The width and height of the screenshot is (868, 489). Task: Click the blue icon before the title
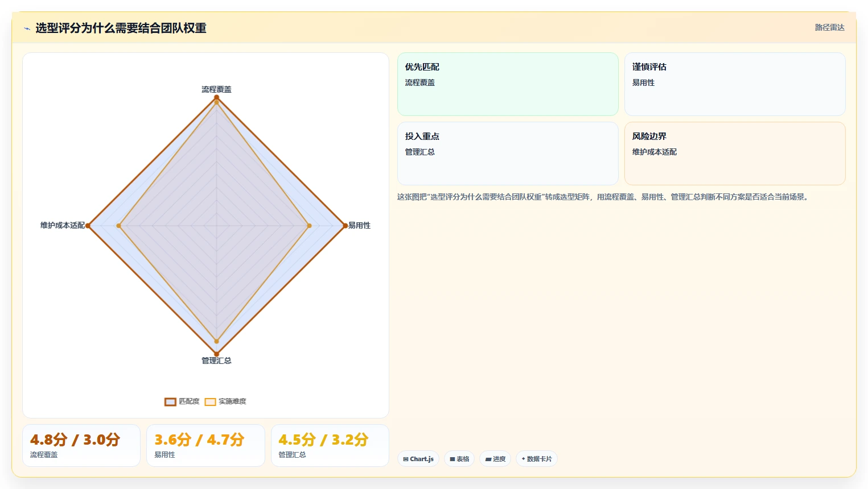(27, 28)
